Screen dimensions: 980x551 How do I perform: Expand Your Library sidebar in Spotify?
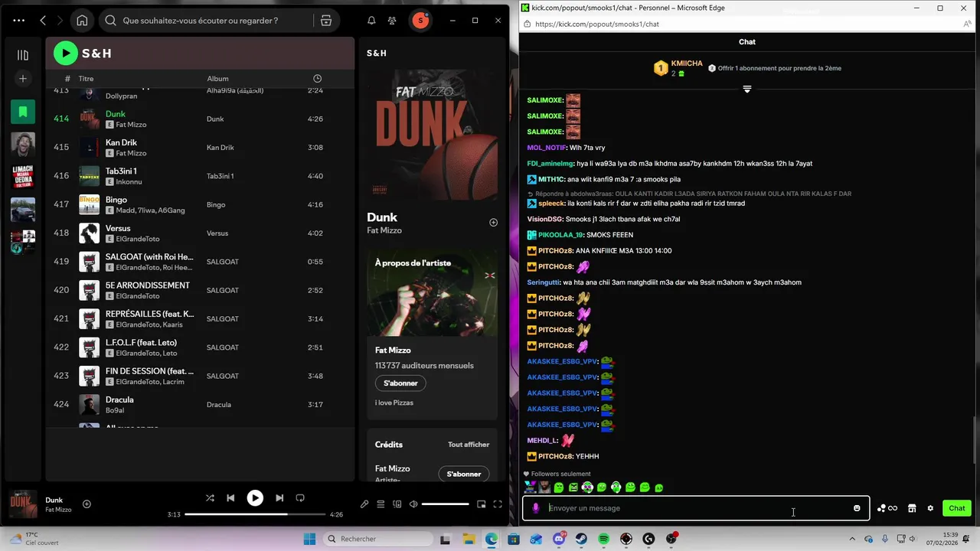coord(23,55)
